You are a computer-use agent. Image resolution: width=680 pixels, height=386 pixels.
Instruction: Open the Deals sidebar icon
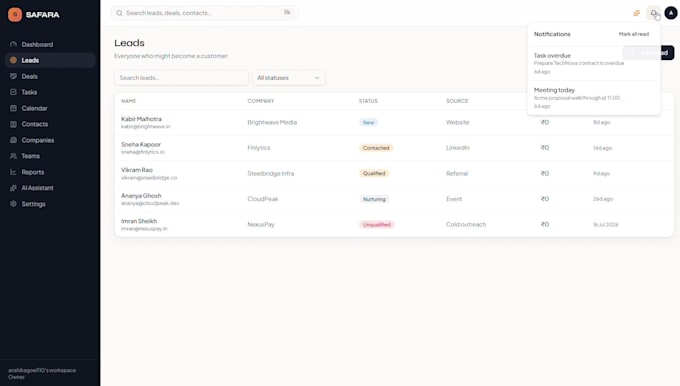point(13,76)
